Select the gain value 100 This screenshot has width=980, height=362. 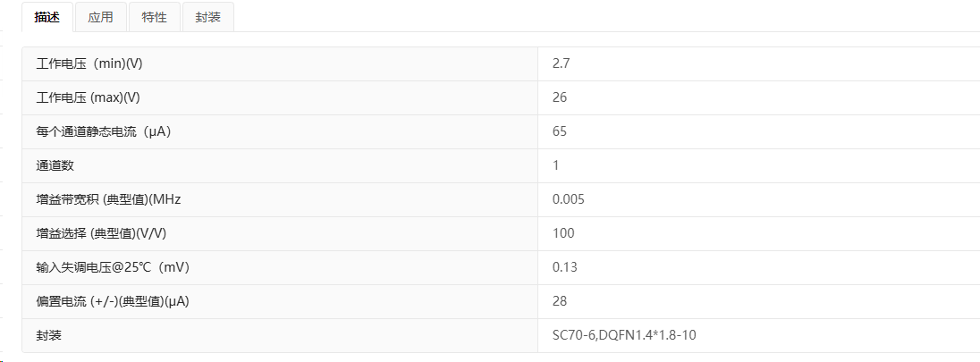point(563,233)
